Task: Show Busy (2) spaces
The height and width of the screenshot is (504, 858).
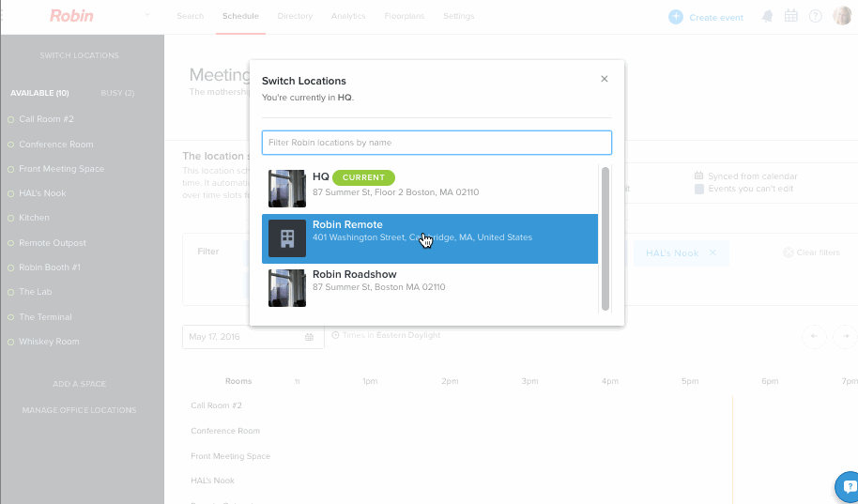Action: tap(117, 93)
